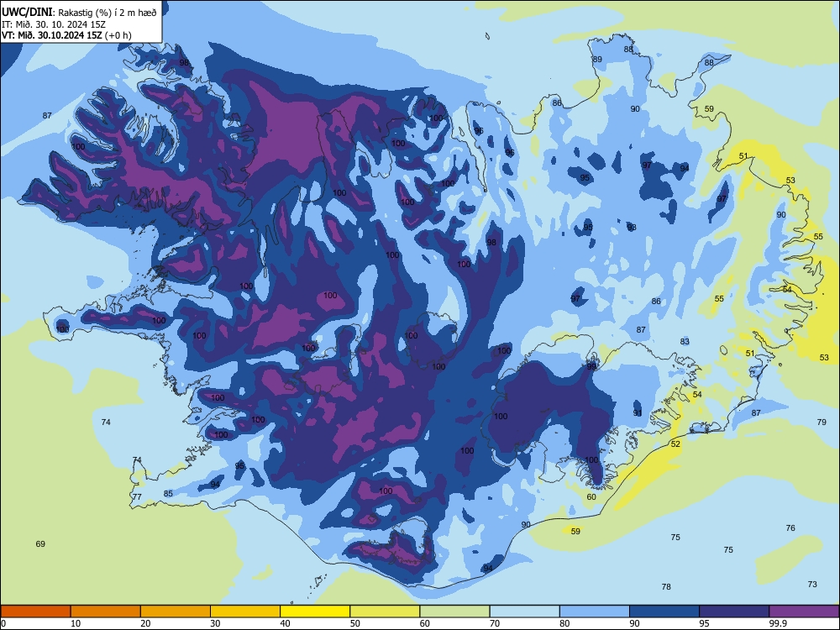
Task: Click the legend tick label 95
Action: point(705,623)
